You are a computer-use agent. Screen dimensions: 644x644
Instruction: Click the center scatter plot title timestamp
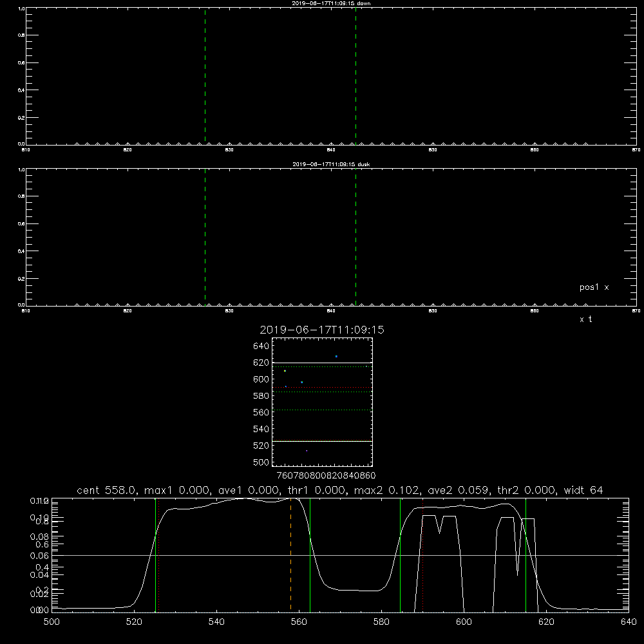[322, 330]
